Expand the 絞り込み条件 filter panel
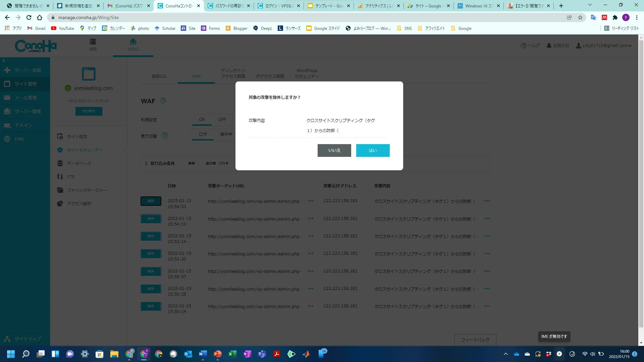The width and height of the screenshot is (644, 362). 160,164
